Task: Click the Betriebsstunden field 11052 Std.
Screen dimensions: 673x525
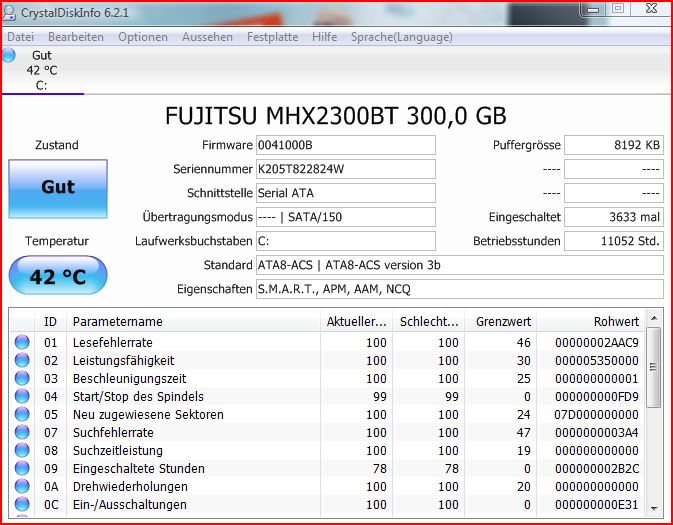Action: (x=614, y=241)
